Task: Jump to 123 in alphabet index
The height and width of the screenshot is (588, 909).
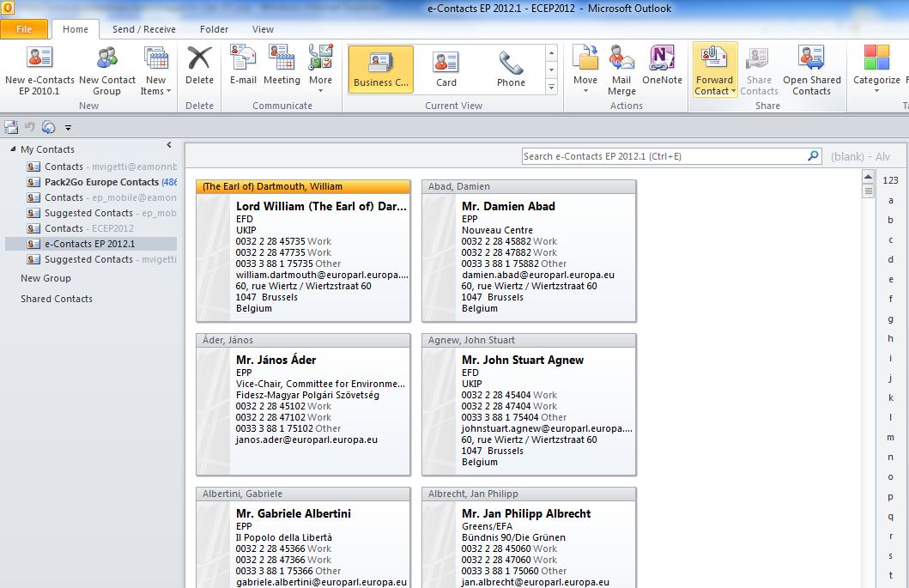Action: (x=890, y=180)
